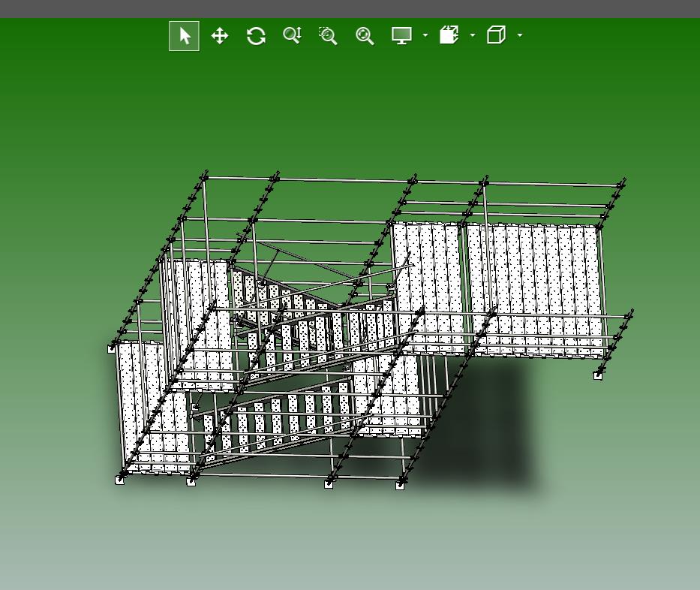This screenshot has height=590, width=700.
Task: Click the scaffold stair 3D model
Action: 371,330
